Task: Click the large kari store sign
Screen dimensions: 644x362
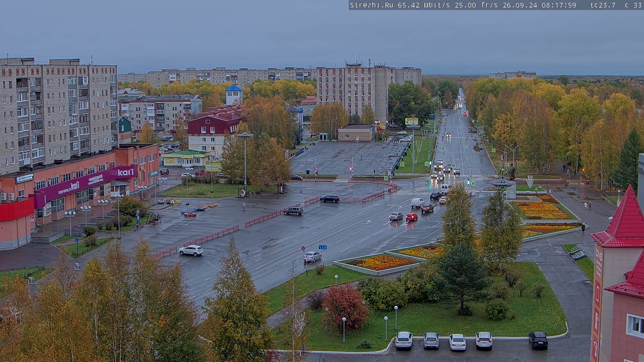Action: [126, 172]
